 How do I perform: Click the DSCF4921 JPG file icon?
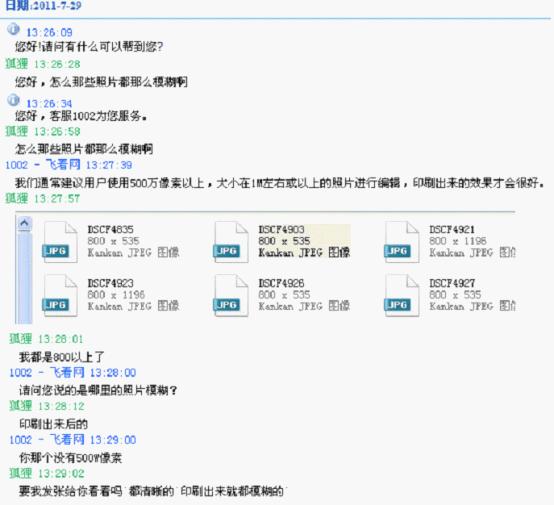402,242
